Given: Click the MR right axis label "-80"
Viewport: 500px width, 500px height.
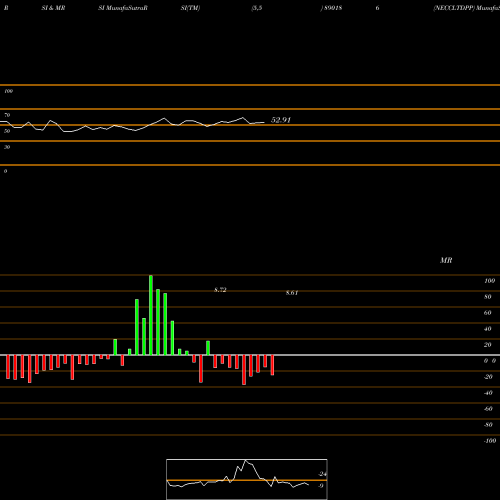Looking at the screenshot, I should pyautogui.click(x=488, y=425).
